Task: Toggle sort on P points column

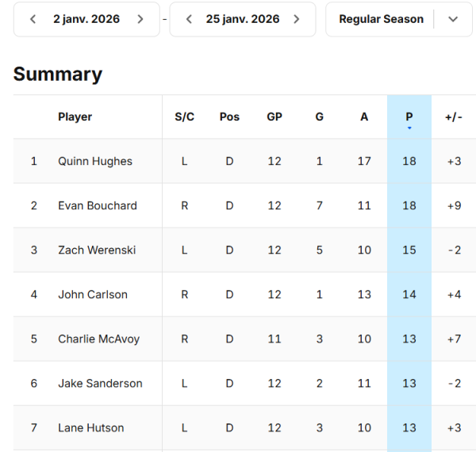Action: [409, 117]
